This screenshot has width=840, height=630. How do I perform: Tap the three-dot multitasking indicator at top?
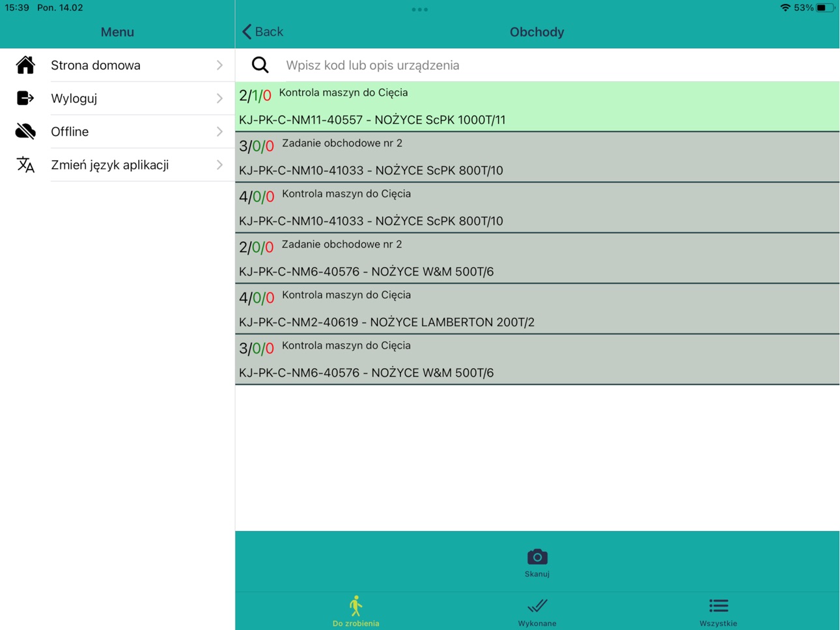click(420, 9)
